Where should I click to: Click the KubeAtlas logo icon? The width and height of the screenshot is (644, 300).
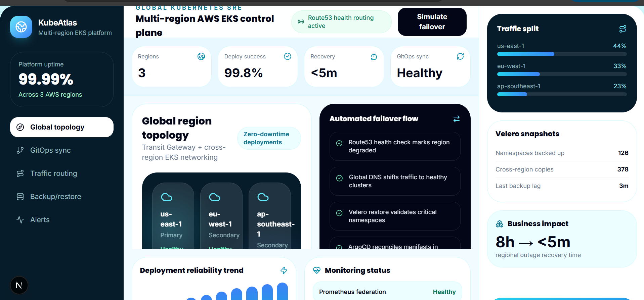tap(21, 27)
